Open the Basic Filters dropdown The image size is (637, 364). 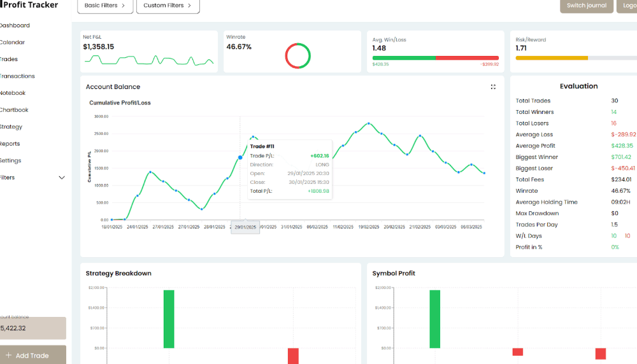click(x=105, y=6)
